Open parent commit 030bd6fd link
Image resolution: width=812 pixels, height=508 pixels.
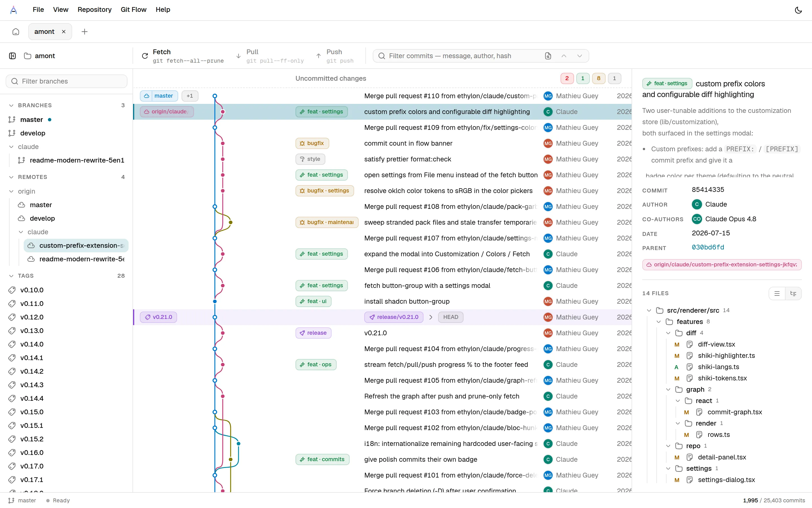point(708,247)
